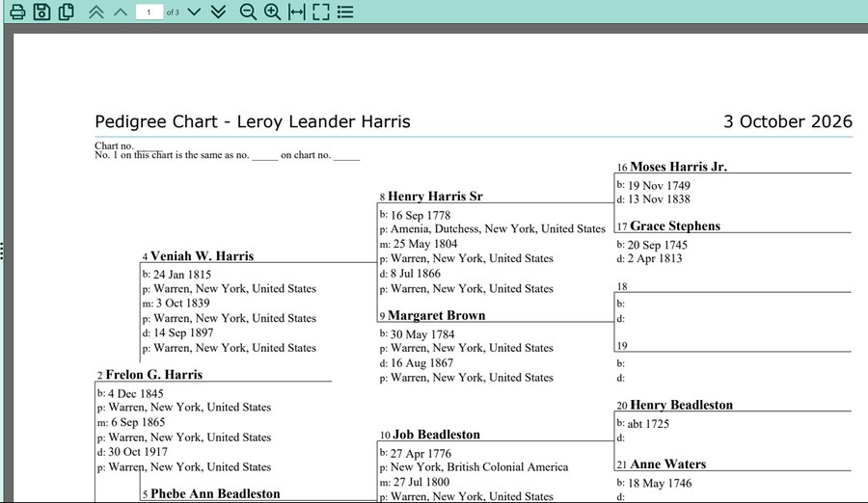Click the marriage date 3 Oct 1839
The image size is (868, 503).
coord(182,304)
